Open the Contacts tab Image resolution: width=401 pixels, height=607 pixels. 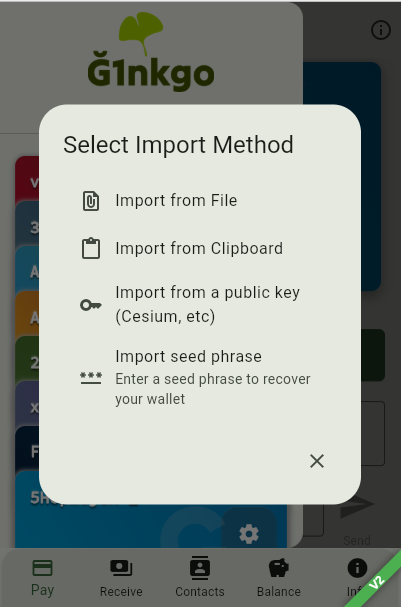[200, 578]
